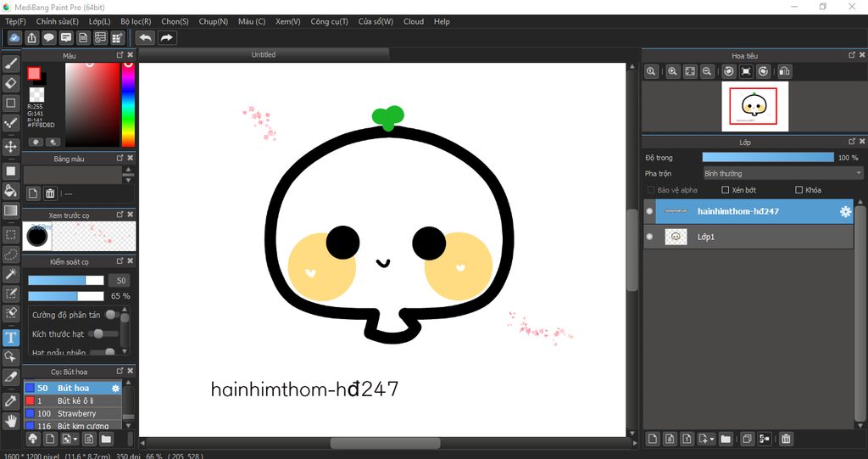This screenshot has width=868, height=459.
Task: Open the Công cụ(T) menu
Action: [x=330, y=21]
